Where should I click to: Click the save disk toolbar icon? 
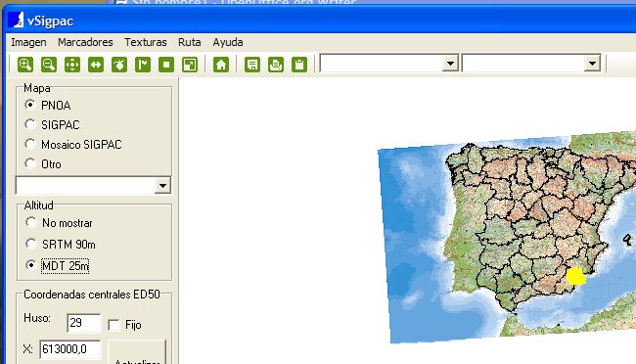[x=252, y=65]
